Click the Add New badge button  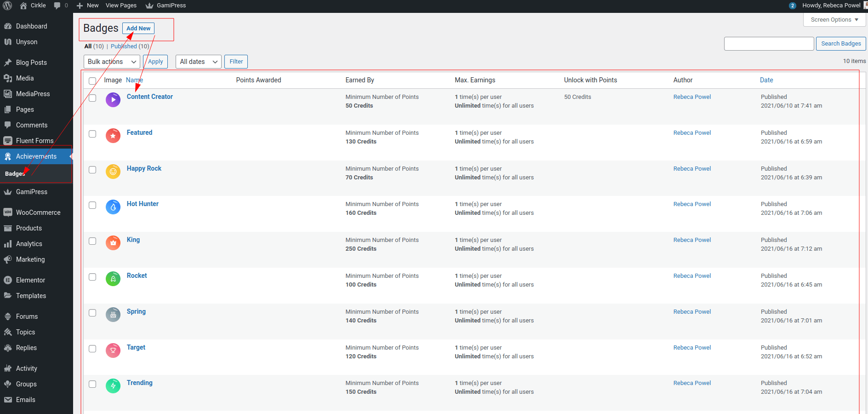point(138,29)
